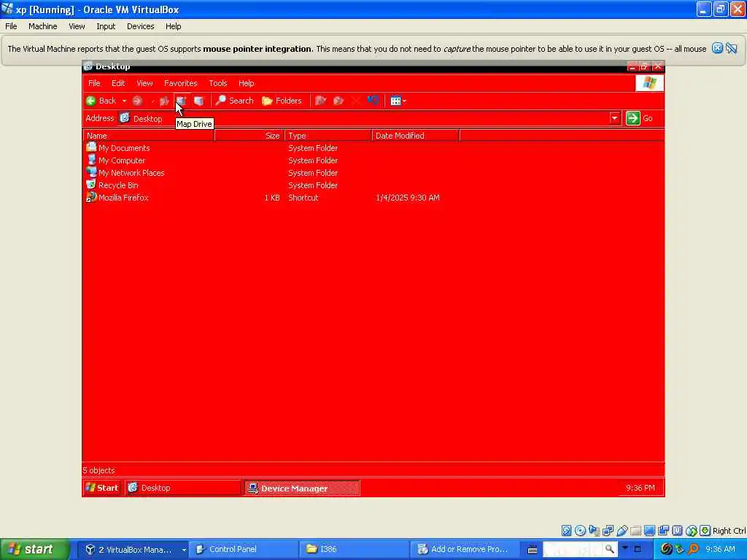This screenshot has width=747, height=560.
Task: Expand the Address bar dropdown arrow
Action: [x=614, y=118]
